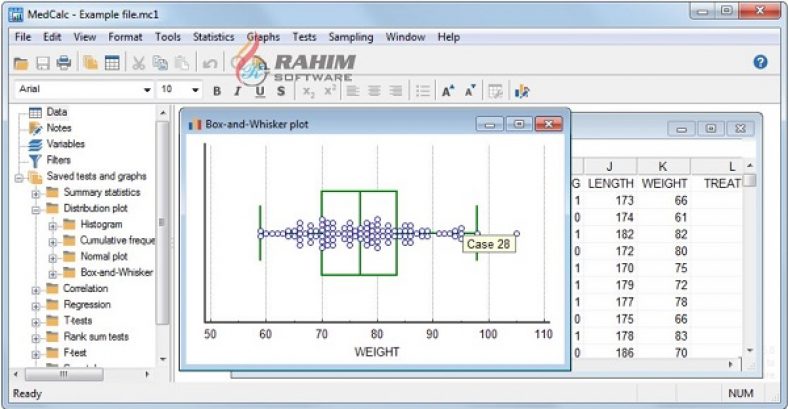Screen dimensions: 788x409
Task: Select Align right button
Action: [x=396, y=91]
